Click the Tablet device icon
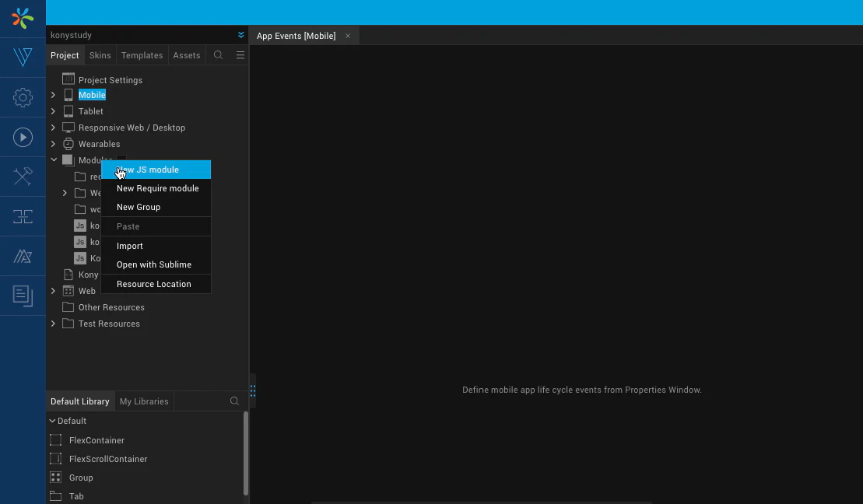The width and height of the screenshot is (863, 504). [68, 111]
